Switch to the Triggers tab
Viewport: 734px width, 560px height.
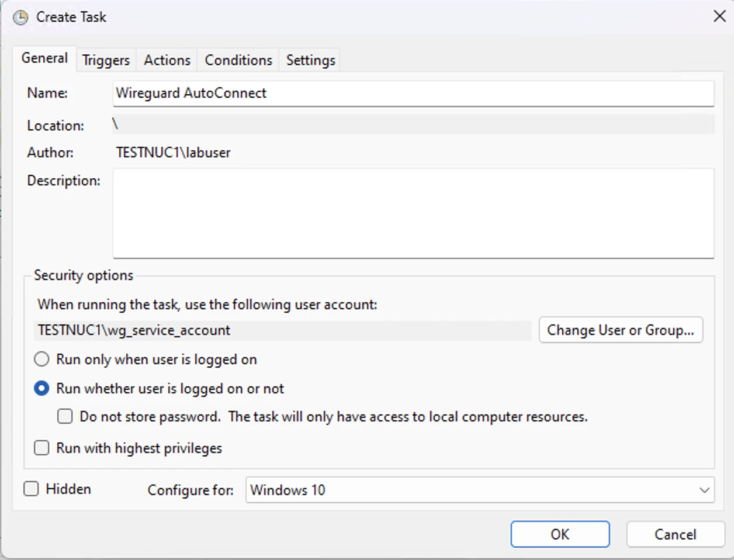pos(106,59)
